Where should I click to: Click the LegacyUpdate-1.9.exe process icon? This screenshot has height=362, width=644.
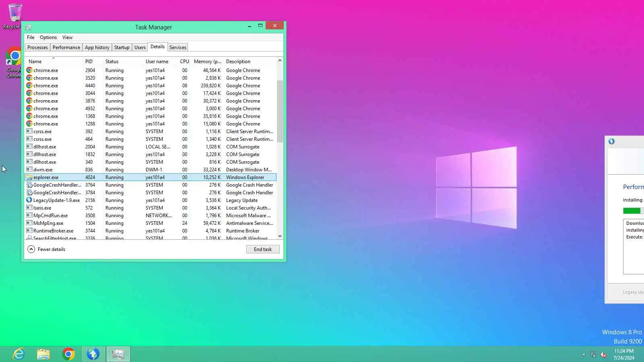point(29,200)
